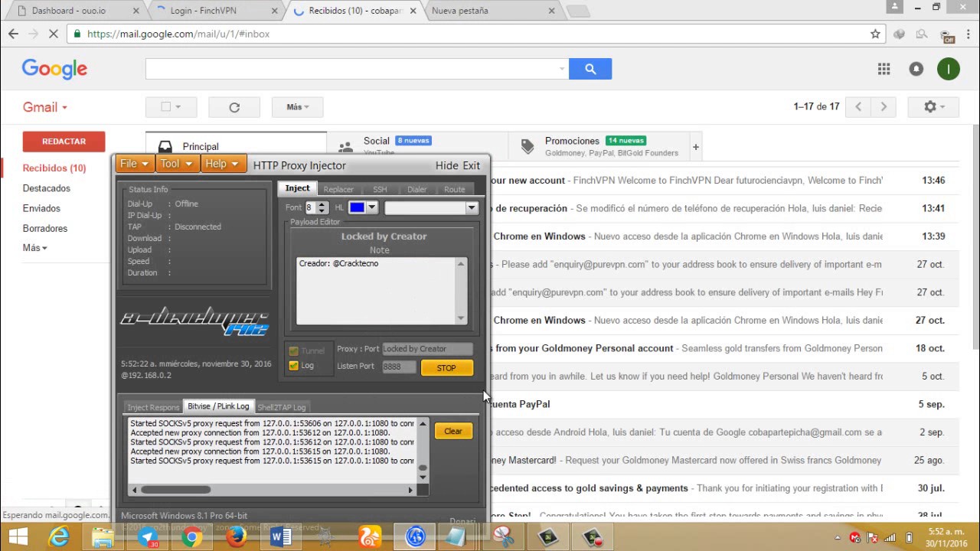980x551 pixels.
Task: Open the Enviados folder
Action: [x=41, y=208]
